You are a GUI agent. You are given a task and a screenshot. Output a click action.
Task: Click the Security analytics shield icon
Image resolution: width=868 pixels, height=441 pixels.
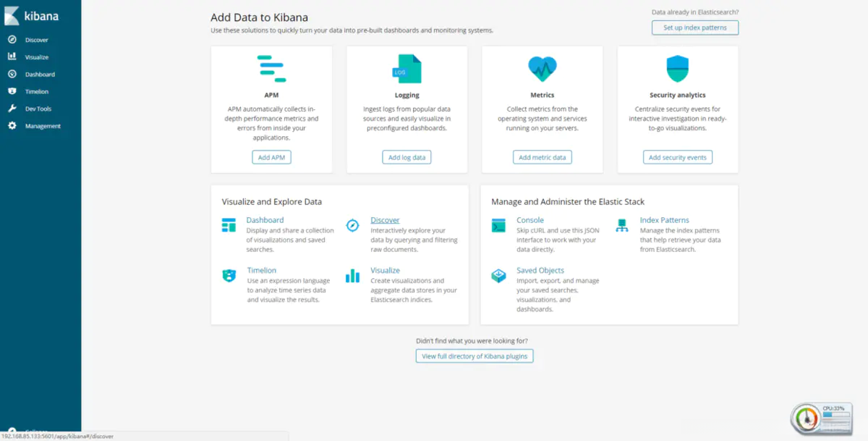click(678, 69)
